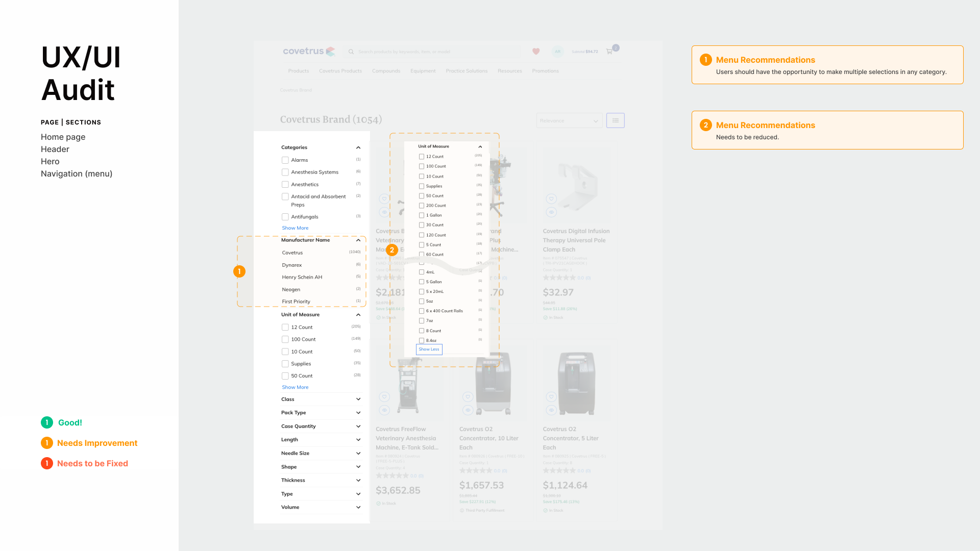Open the wishlist heart icon in header

point(536,51)
